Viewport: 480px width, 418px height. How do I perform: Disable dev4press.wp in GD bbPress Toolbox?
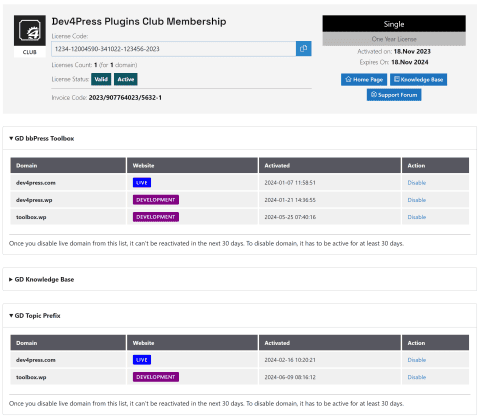(x=417, y=200)
